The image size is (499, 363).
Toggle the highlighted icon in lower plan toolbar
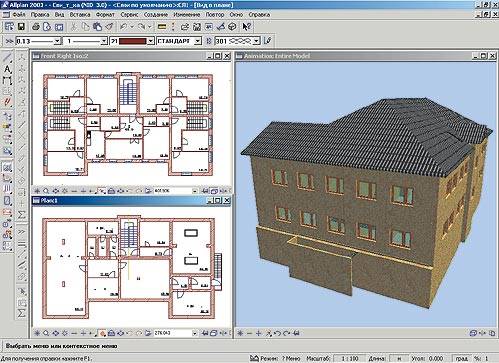tap(103, 333)
